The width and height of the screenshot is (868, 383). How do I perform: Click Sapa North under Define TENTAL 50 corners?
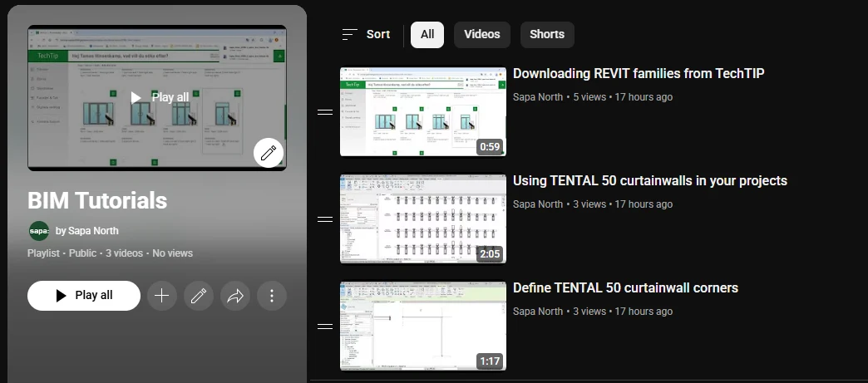pos(538,311)
